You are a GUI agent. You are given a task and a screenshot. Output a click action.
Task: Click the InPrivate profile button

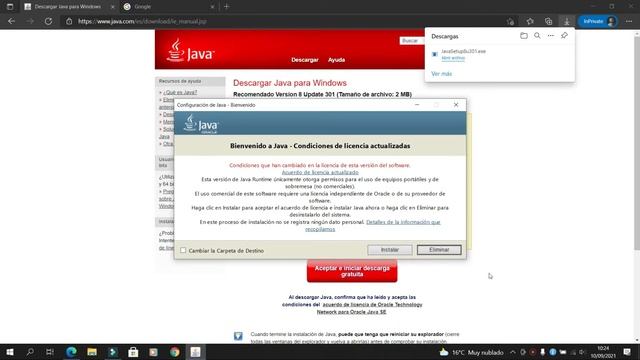[x=598, y=21]
